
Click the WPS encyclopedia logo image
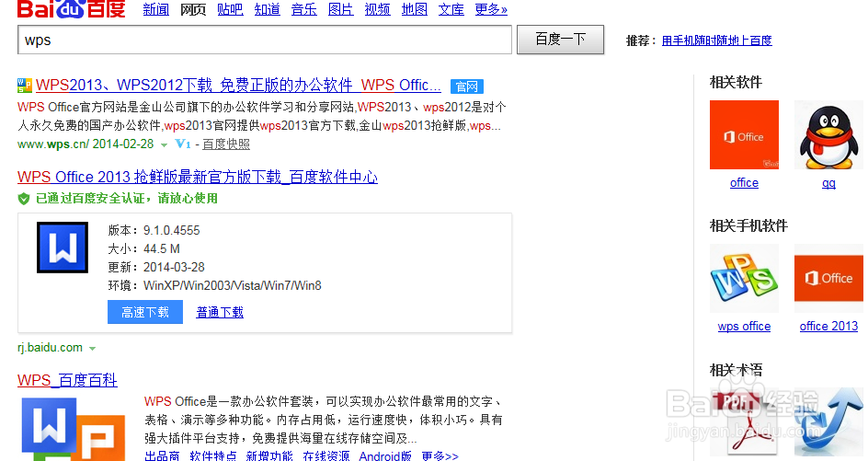point(73,429)
